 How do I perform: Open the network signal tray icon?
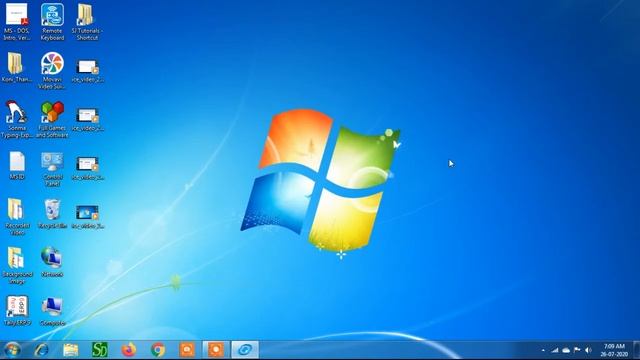[x=554, y=350]
